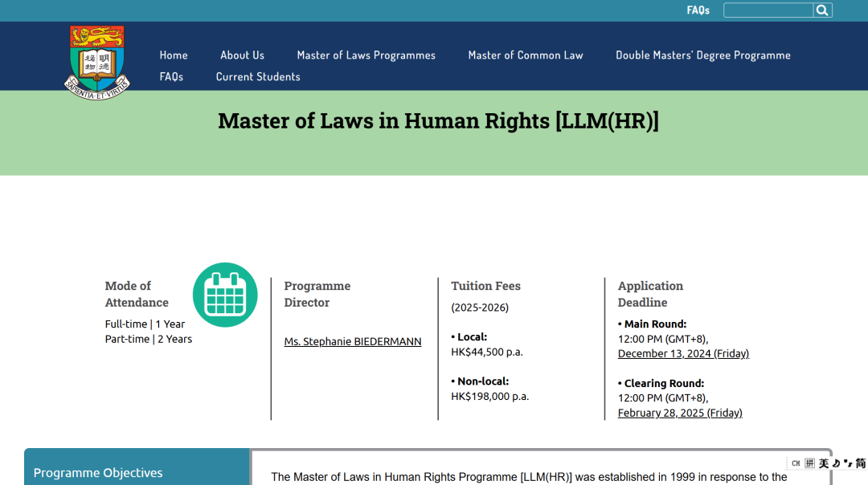868x485 pixels.
Task: Click the IME half-moon width icon
Action: point(836,463)
